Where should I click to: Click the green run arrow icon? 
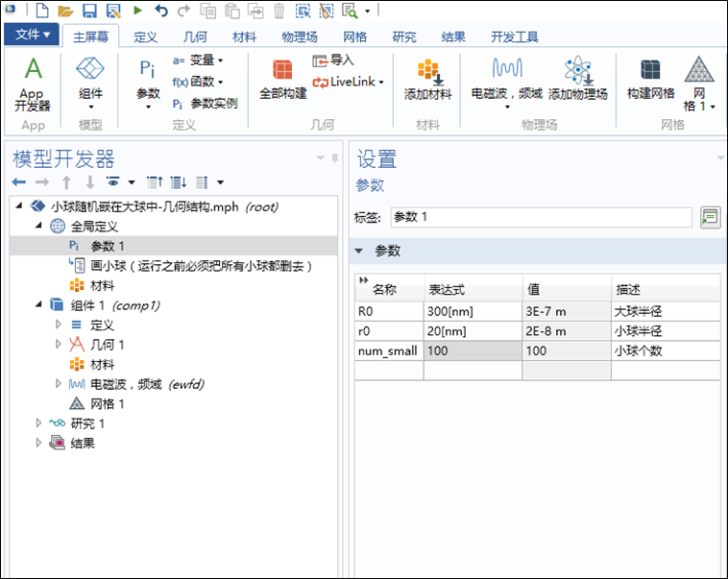[x=137, y=12]
